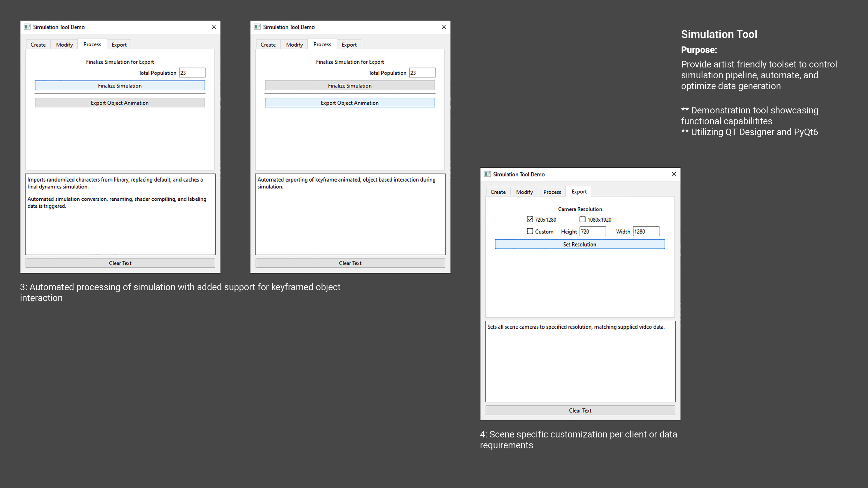Switch to Export tab in left window

119,45
